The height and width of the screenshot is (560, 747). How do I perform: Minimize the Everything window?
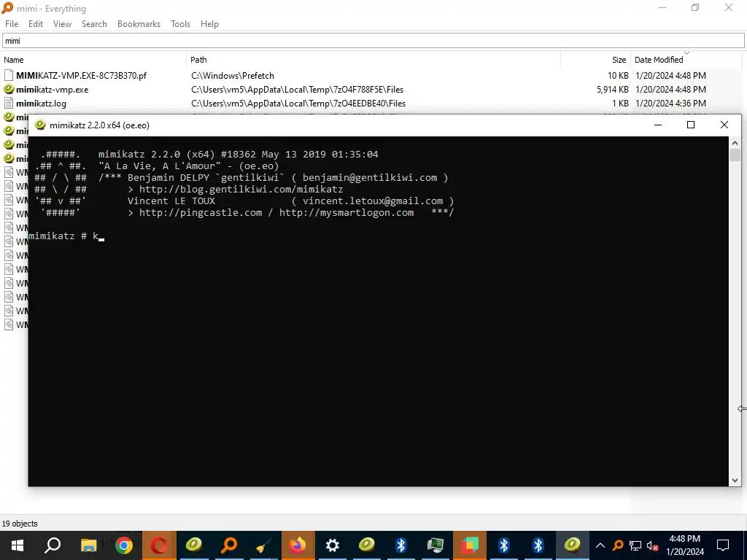662,7
